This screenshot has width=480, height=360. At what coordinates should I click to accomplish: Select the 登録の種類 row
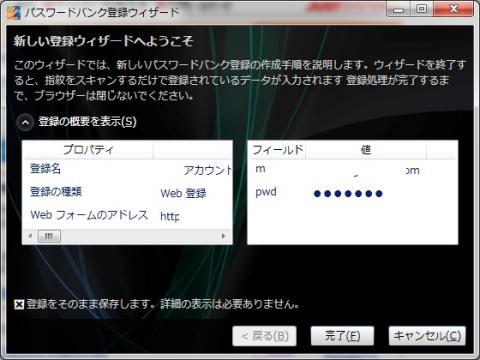(127, 192)
